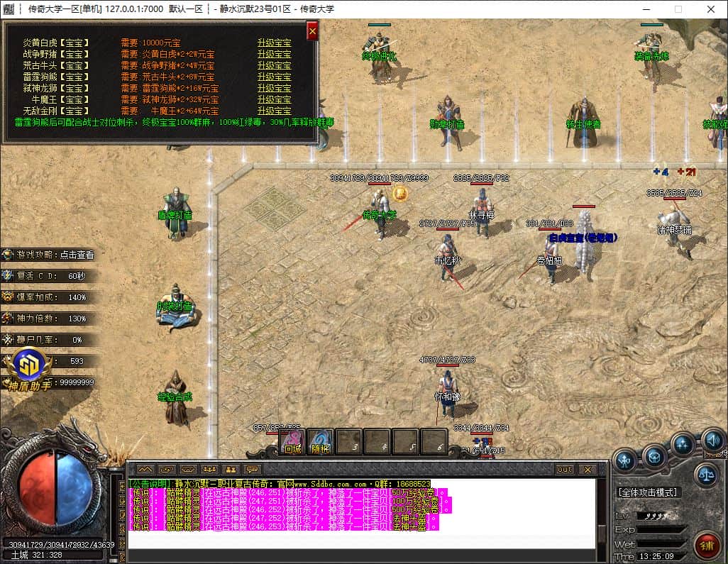This screenshot has height=564, width=728.
Task: Click the game window title bar app icon
Action: (9, 9)
